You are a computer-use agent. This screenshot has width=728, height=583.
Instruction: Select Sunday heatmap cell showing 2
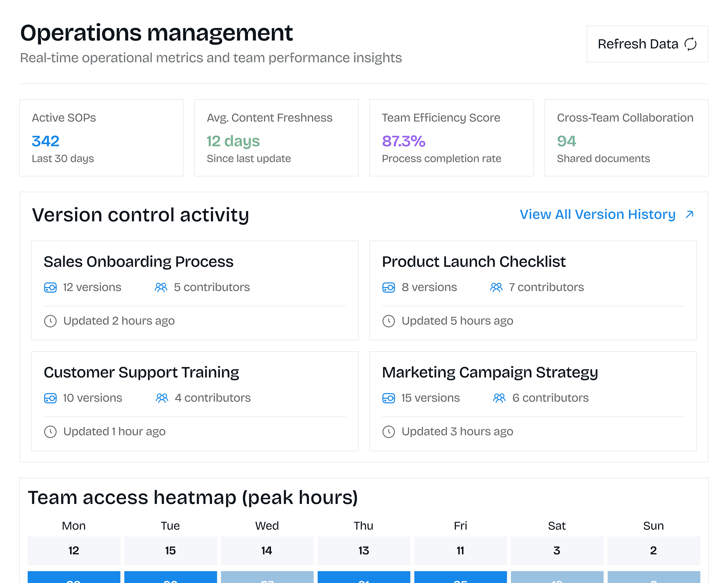pyautogui.click(x=653, y=551)
